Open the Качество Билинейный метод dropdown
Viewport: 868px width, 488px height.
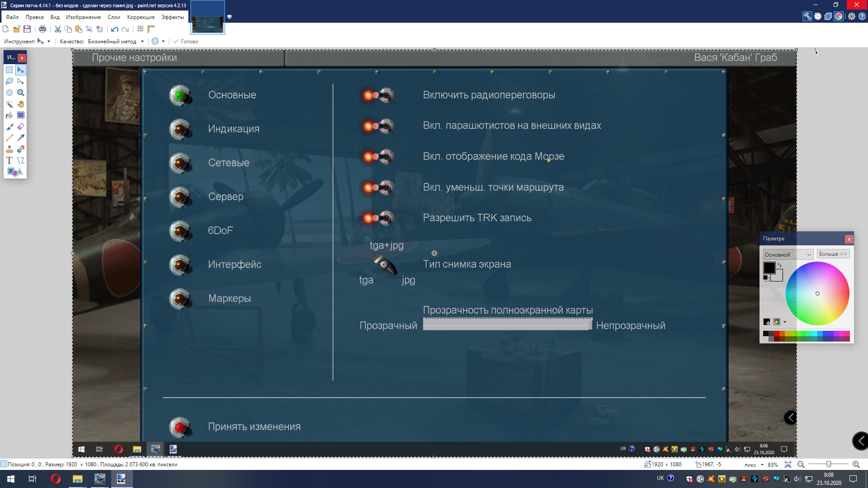142,41
